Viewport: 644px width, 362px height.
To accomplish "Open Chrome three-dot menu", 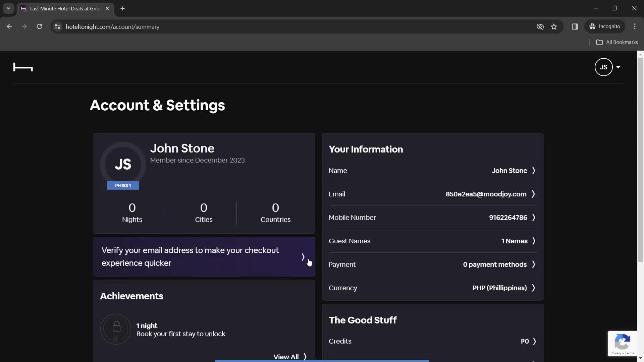I will tap(635, 26).
